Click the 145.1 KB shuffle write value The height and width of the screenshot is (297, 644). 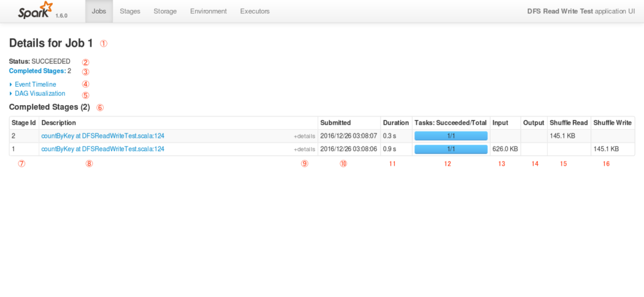point(606,149)
